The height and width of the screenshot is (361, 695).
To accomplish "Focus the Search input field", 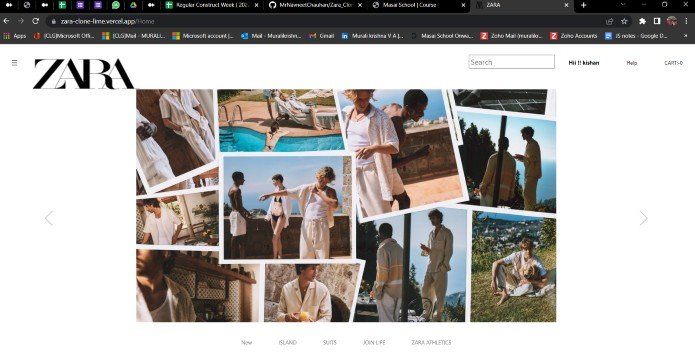I will tap(511, 62).
